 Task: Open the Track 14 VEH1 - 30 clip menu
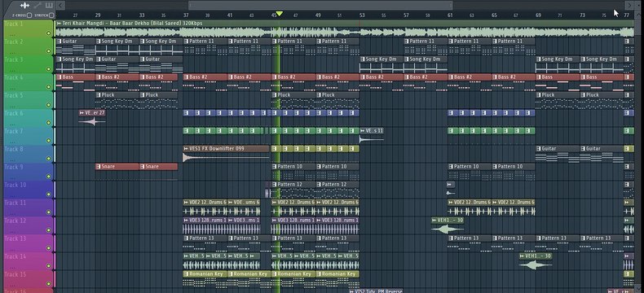523,256
